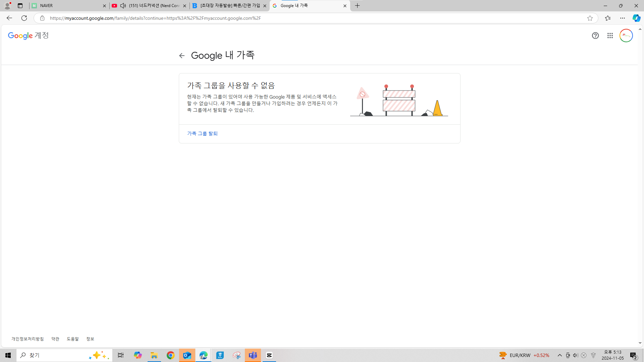
Task: Select the Google 내 가족 tab
Action: coord(310,6)
